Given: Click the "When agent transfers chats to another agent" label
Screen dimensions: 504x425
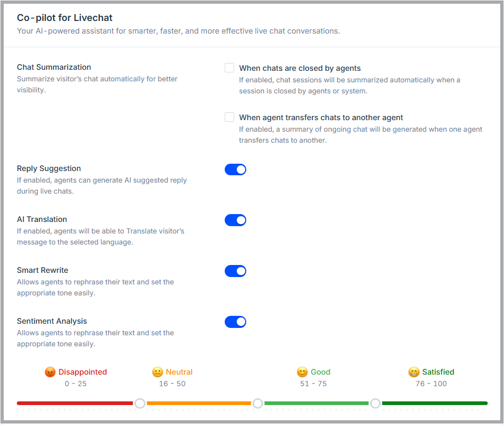Looking at the screenshot, I should tap(321, 118).
